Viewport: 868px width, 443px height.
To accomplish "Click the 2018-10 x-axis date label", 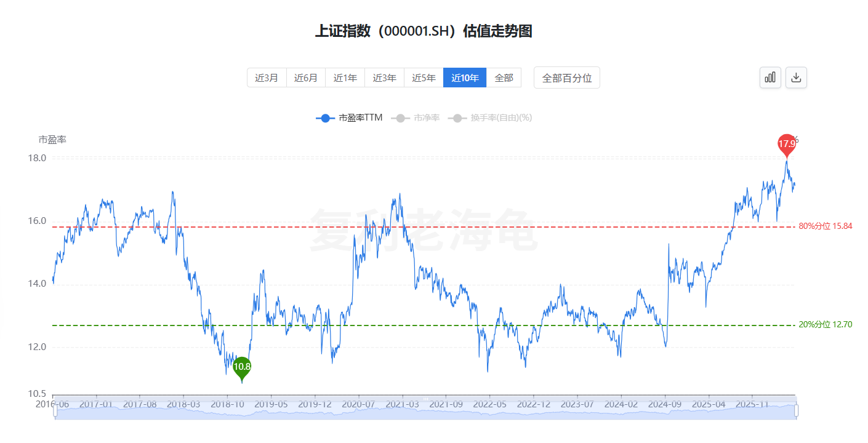I will pyautogui.click(x=227, y=404).
